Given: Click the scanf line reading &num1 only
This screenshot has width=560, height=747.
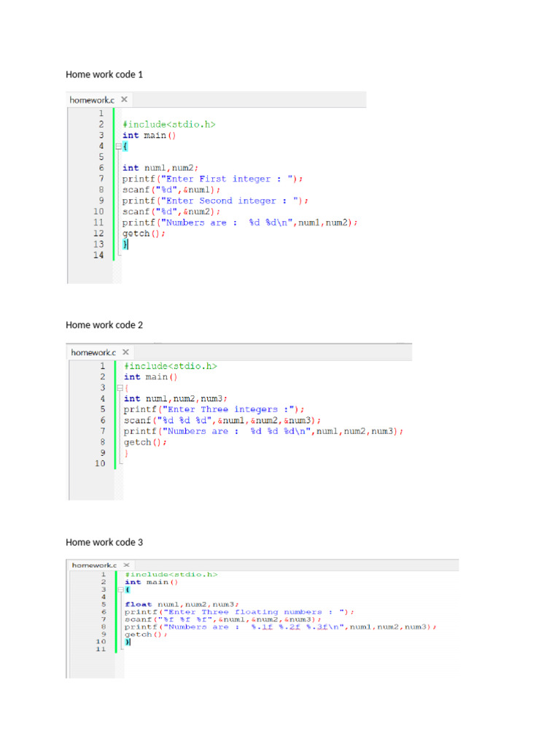Looking at the screenshot, I should (x=171, y=190).
